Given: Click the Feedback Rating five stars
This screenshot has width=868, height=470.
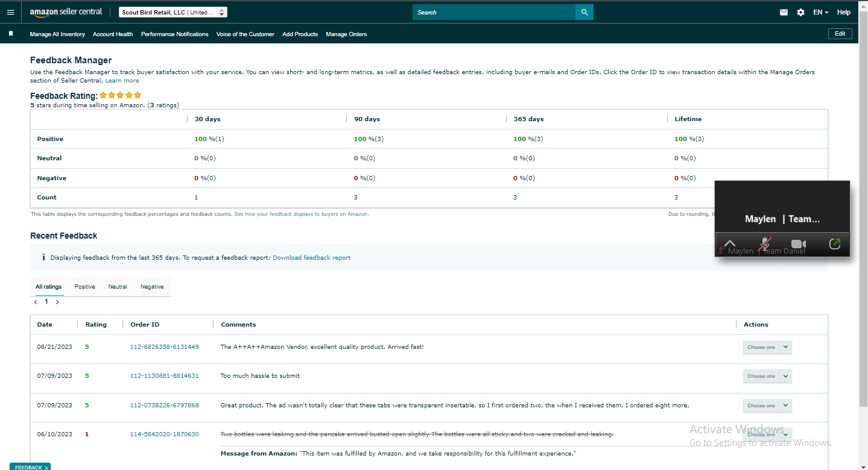Looking at the screenshot, I should click(x=121, y=95).
